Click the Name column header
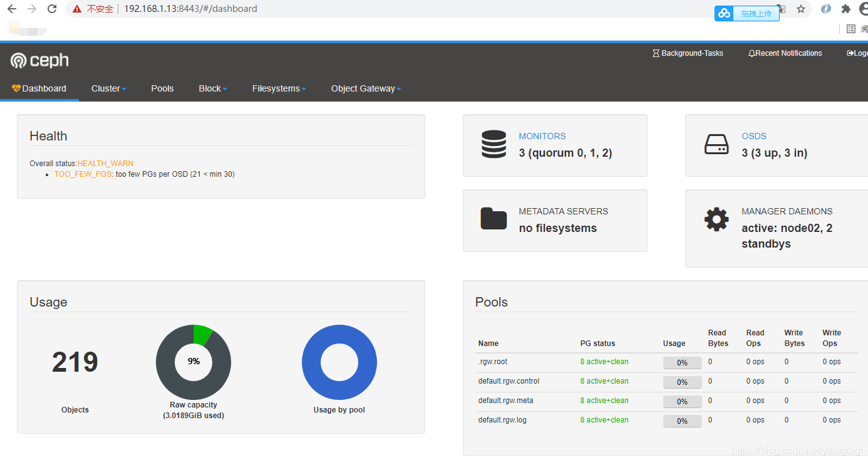The height and width of the screenshot is (462, 868). coord(488,344)
